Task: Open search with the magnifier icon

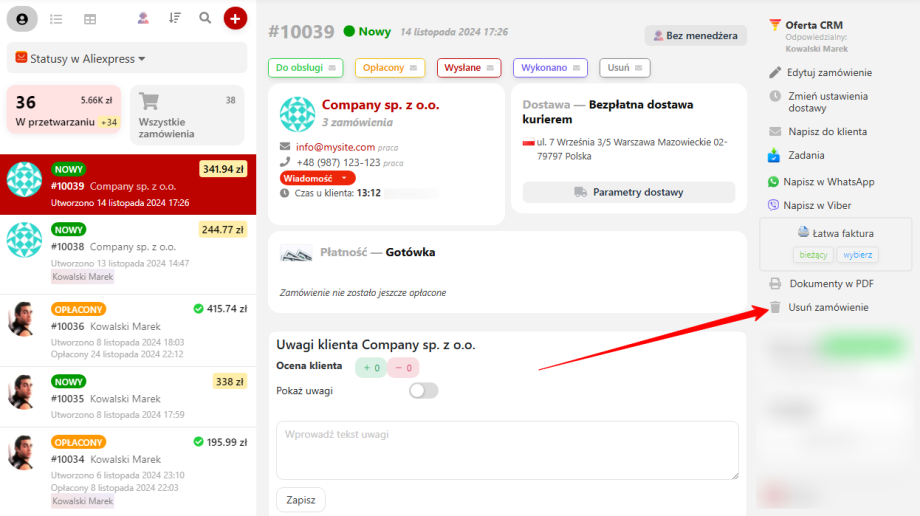Action: pyautogui.click(x=205, y=18)
